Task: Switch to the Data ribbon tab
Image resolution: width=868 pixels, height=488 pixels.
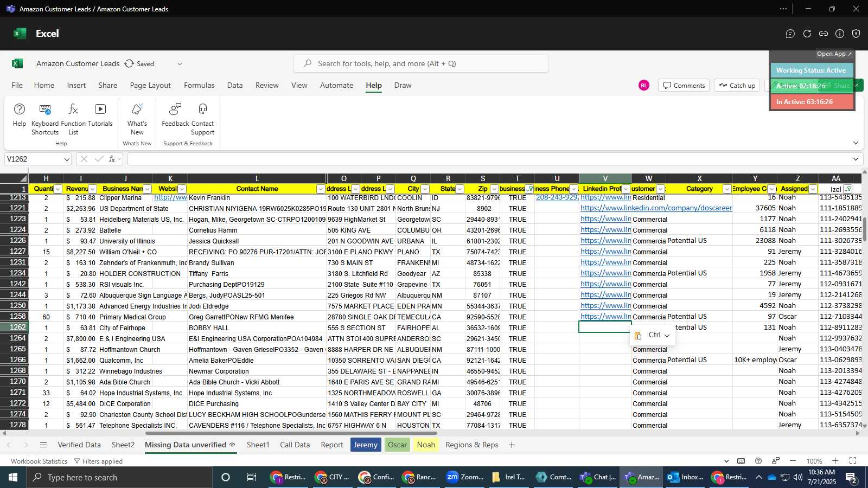Action: click(235, 85)
